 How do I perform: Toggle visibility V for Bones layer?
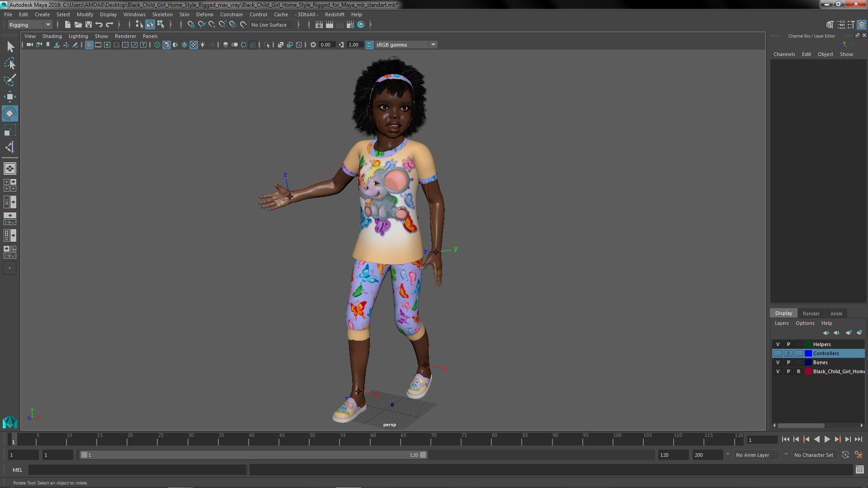click(x=778, y=362)
